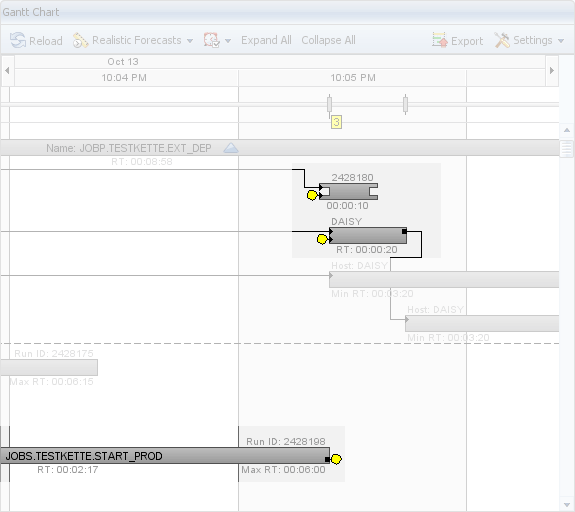Click the Export icon
The width and height of the screenshot is (575, 512).
[440, 40]
